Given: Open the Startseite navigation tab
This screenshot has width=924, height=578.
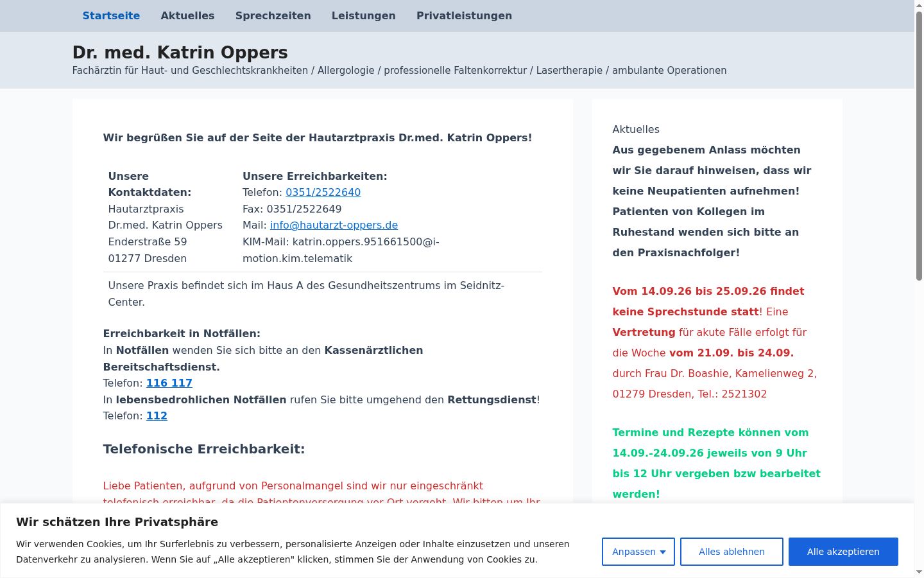Looking at the screenshot, I should pos(111,15).
